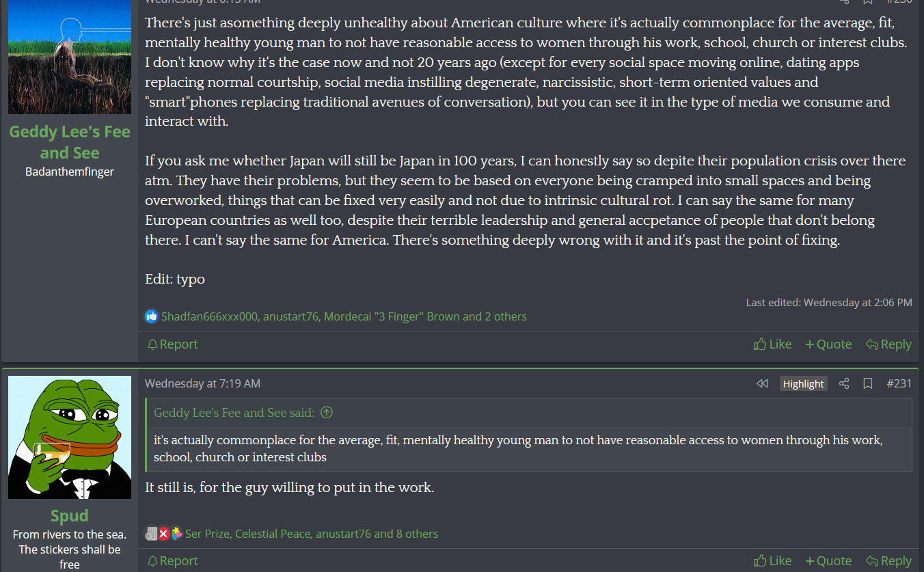Open Spud's profile via username
Image resolution: width=924 pixels, height=572 pixels.
[70, 515]
